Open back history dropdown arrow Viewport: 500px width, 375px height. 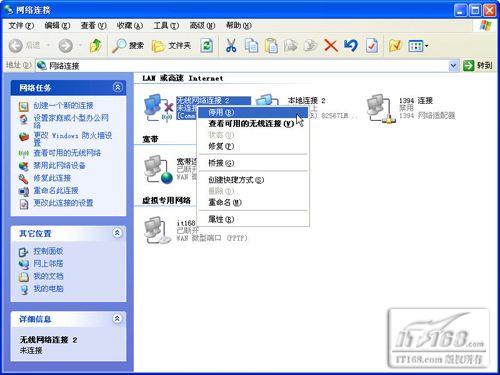point(48,45)
